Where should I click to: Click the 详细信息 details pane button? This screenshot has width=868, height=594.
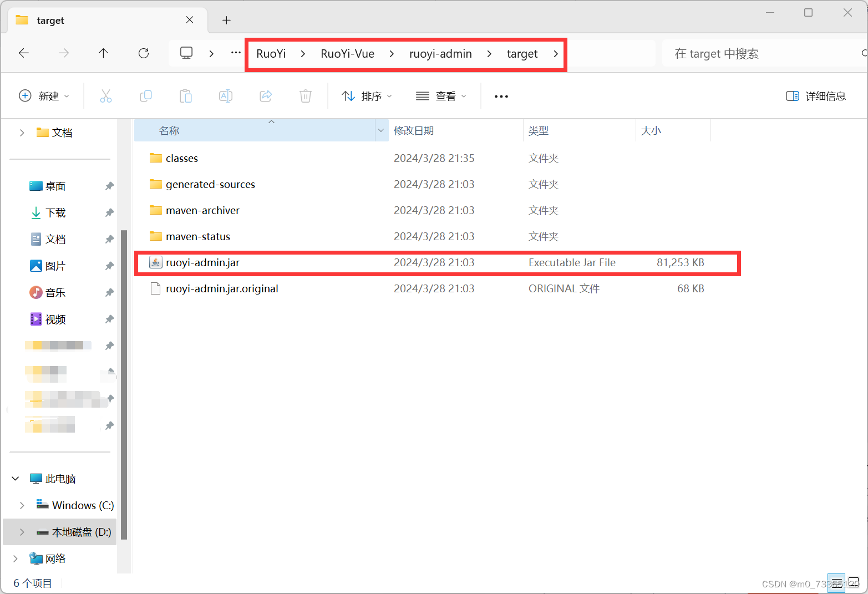(x=816, y=95)
